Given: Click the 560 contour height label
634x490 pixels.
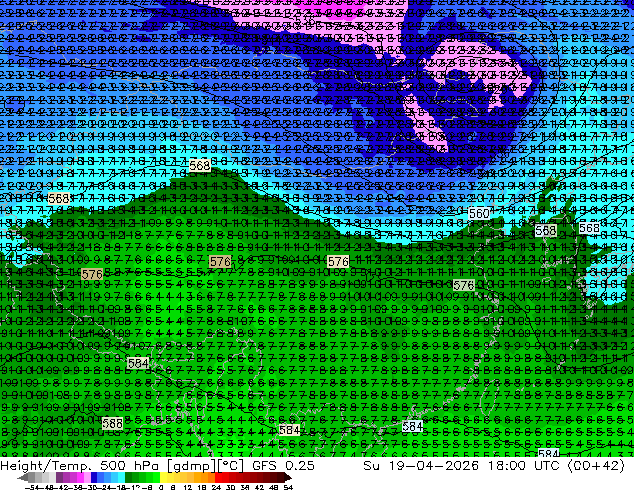Looking at the screenshot, I should (479, 213).
